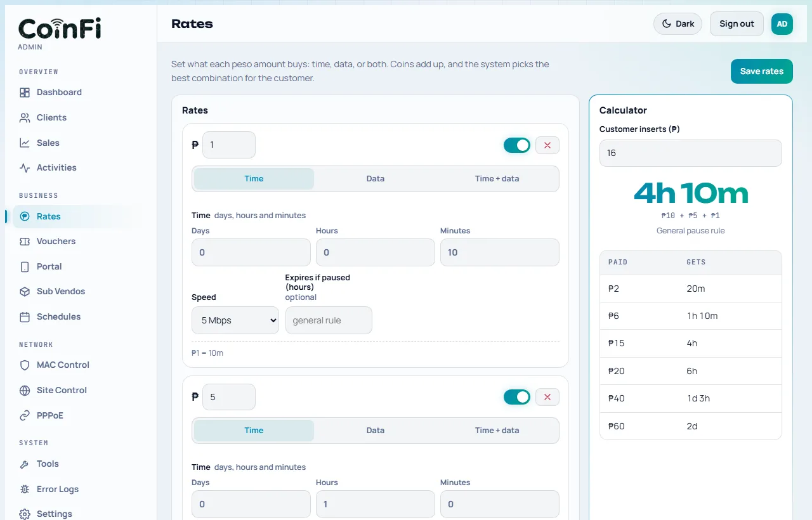Viewport: 812px width, 520px height.
Task: Click the Clients people icon
Action: [x=25, y=118]
